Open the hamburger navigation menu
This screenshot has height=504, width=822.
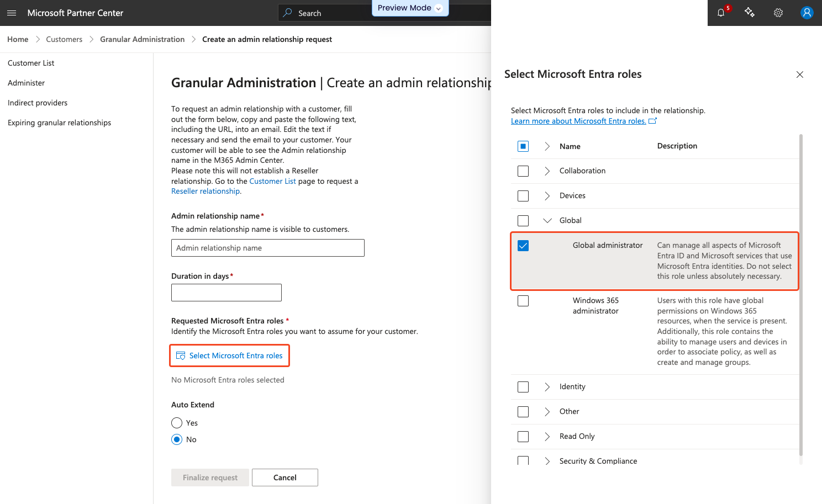click(12, 13)
